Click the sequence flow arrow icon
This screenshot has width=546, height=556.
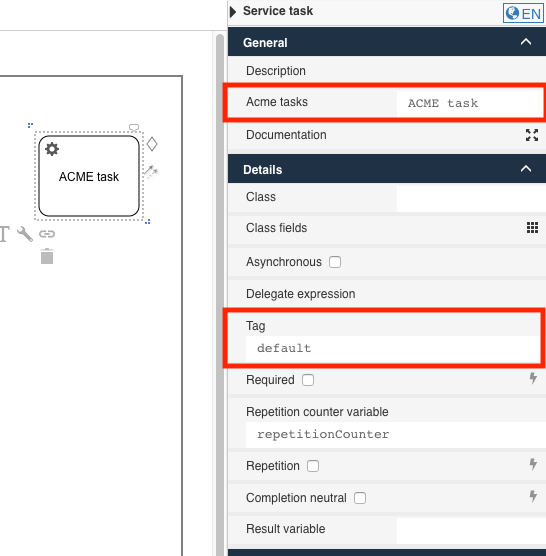pyautogui.click(x=151, y=172)
